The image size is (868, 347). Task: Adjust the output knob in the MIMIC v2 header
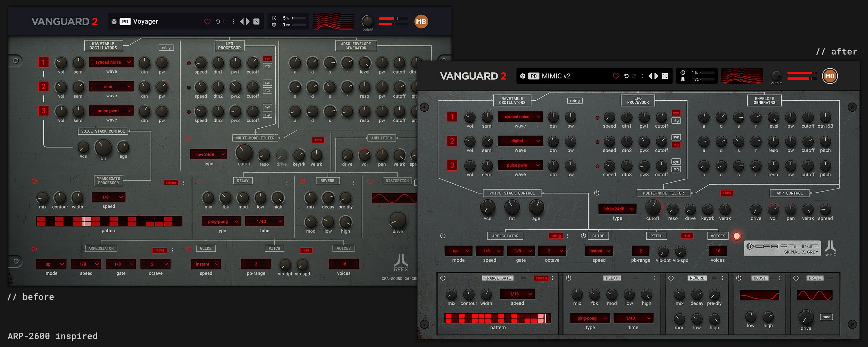pos(776,76)
